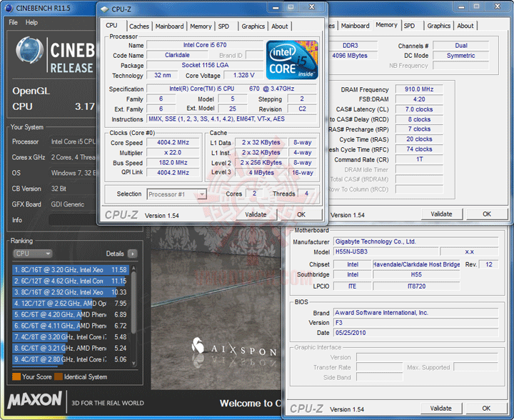
Task: Click the Level 3 cache value 4 MBytes
Action: coord(261,172)
